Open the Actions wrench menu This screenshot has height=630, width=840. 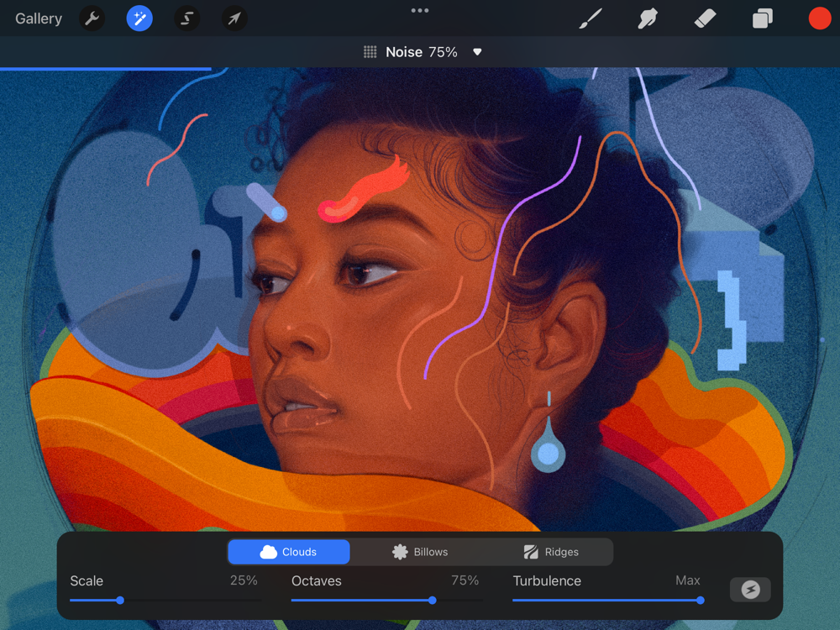tap(92, 18)
